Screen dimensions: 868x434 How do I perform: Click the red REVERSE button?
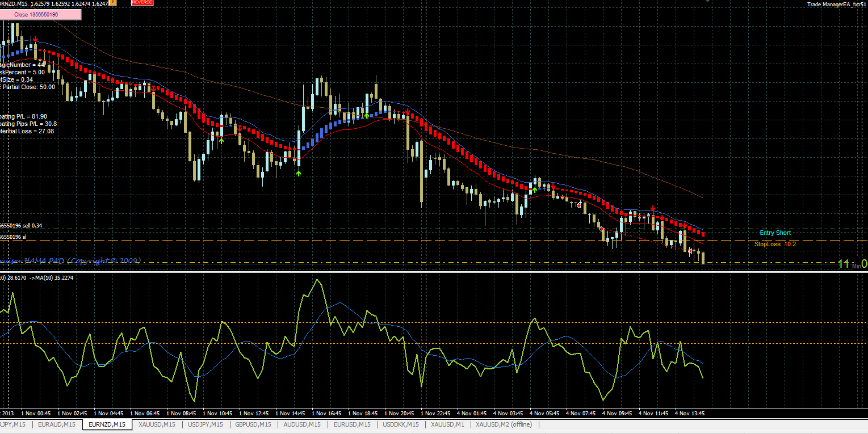point(142,3)
